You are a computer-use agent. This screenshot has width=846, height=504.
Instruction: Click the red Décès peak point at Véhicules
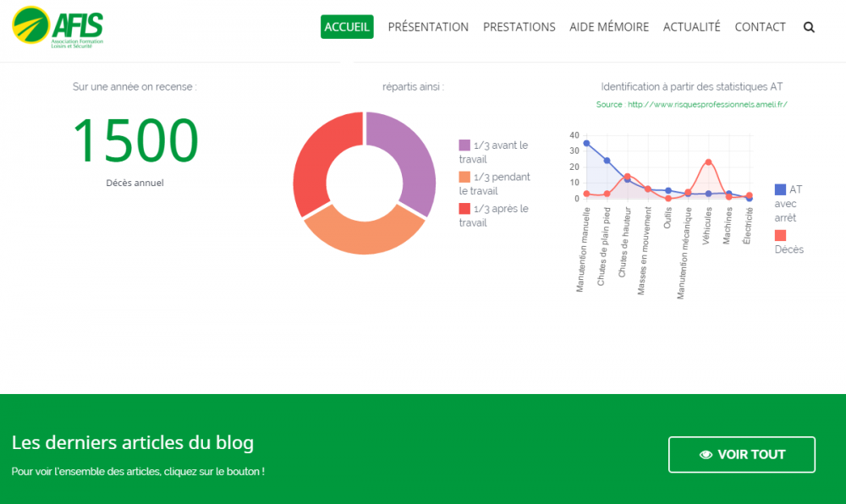(x=708, y=162)
